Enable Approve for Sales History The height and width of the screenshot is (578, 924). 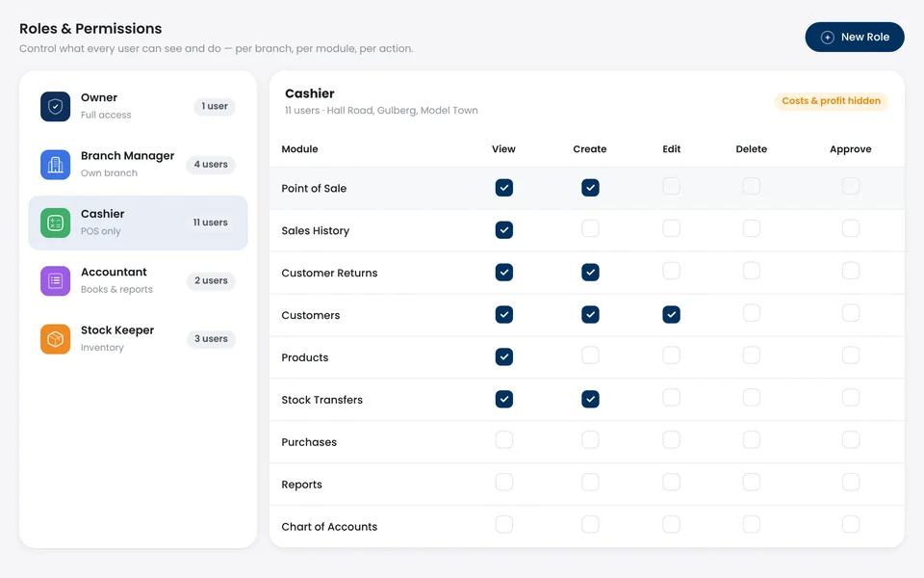850,229
